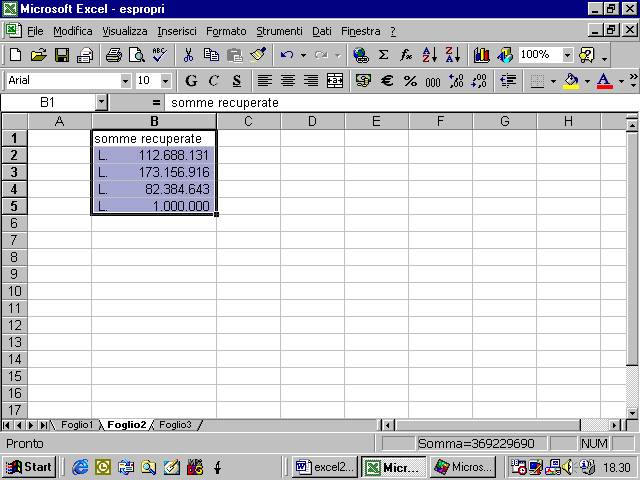Click the vertical scrollbar down arrow
This screenshot has height=480, width=640.
pyautogui.click(x=632, y=413)
